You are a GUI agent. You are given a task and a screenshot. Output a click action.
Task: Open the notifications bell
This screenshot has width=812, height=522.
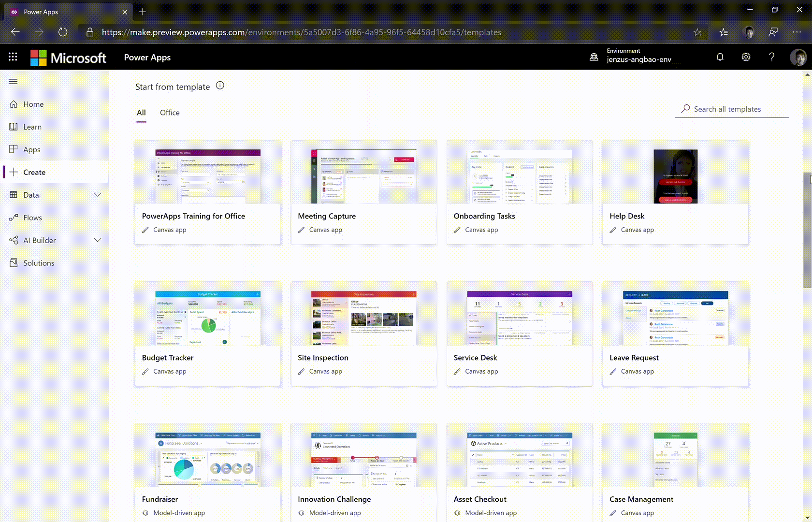coord(720,57)
